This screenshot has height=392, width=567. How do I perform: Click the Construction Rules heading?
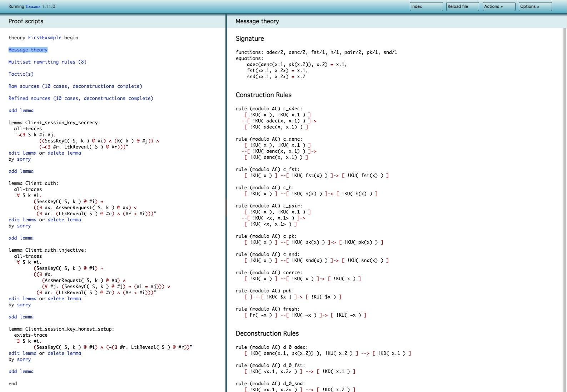coord(264,95)
